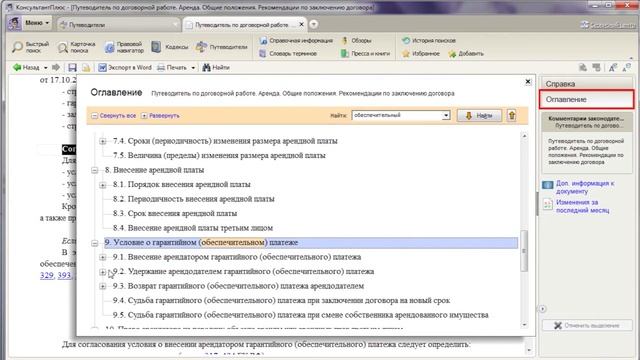Open the Справка side tab

click(587, 84)
